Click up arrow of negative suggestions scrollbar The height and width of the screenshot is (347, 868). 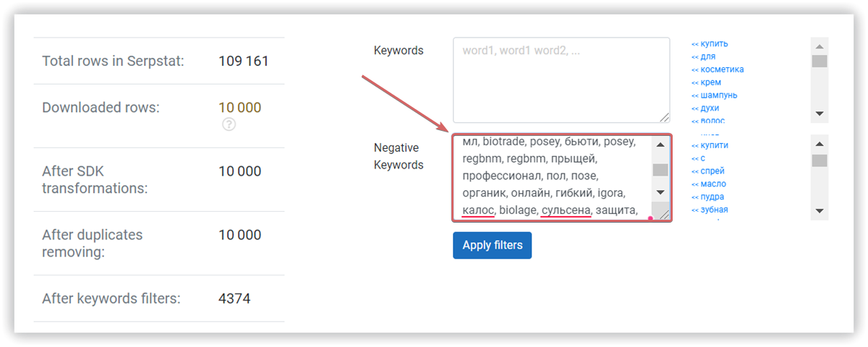point(820,142)
